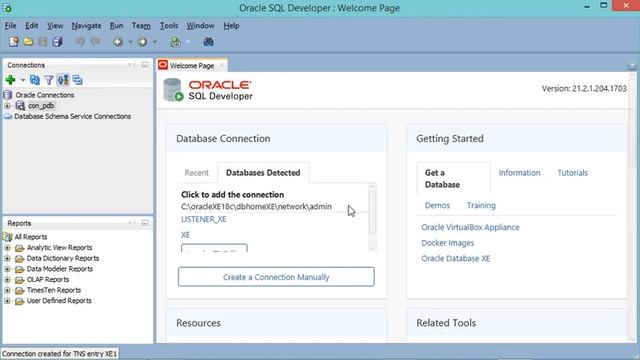Click the Oracle Connections database icon
Viewport: 640px width, 360px height.
(8, 95)
